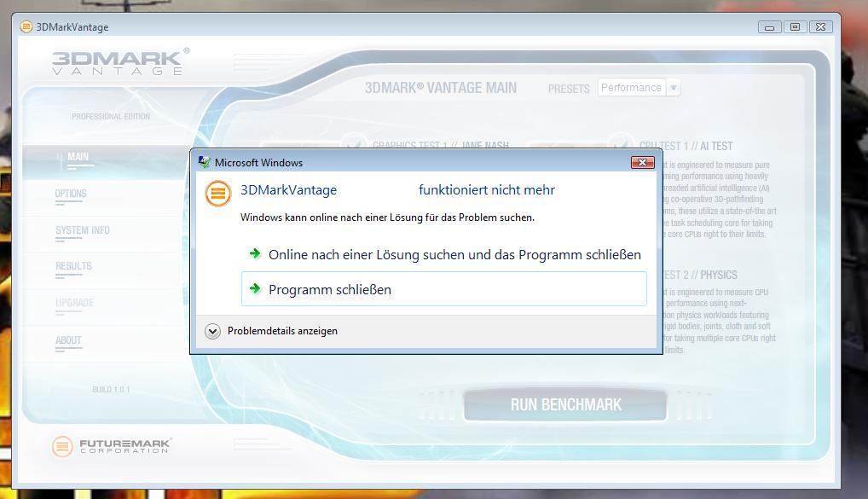Choose Programm schließen option
This screenshot has height=499, width=868.
click(444, 288)
